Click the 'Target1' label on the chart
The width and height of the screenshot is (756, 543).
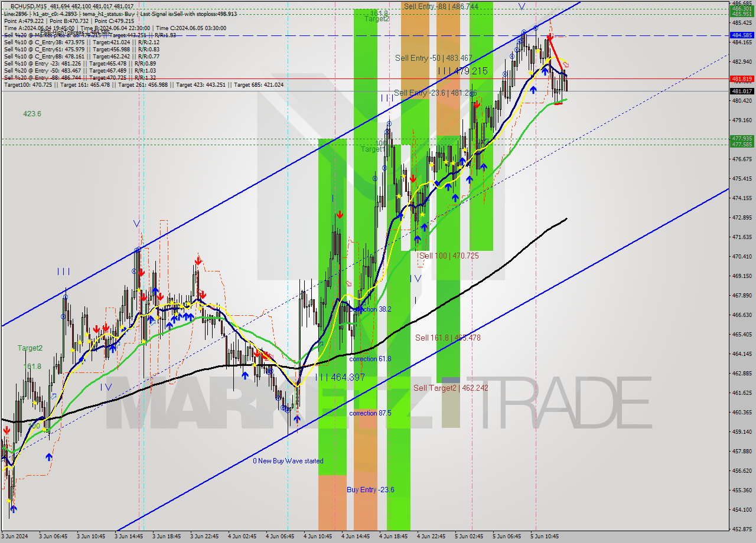pos(373,149)
